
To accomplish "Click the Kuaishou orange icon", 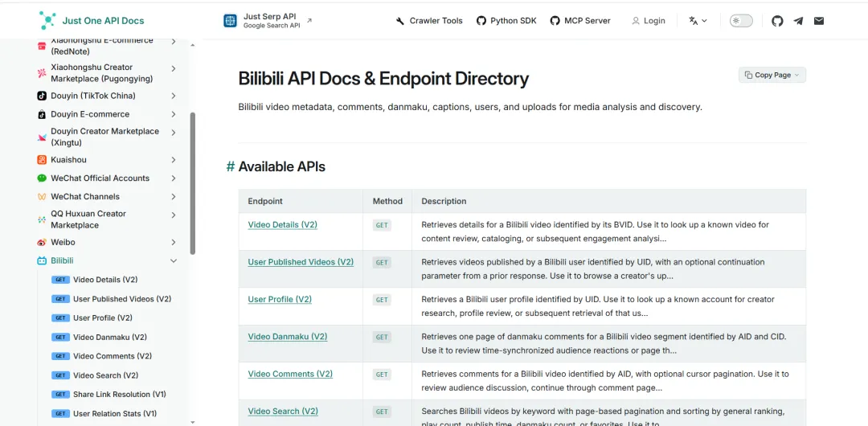I will pyautogui.click(x=42, y=159).
